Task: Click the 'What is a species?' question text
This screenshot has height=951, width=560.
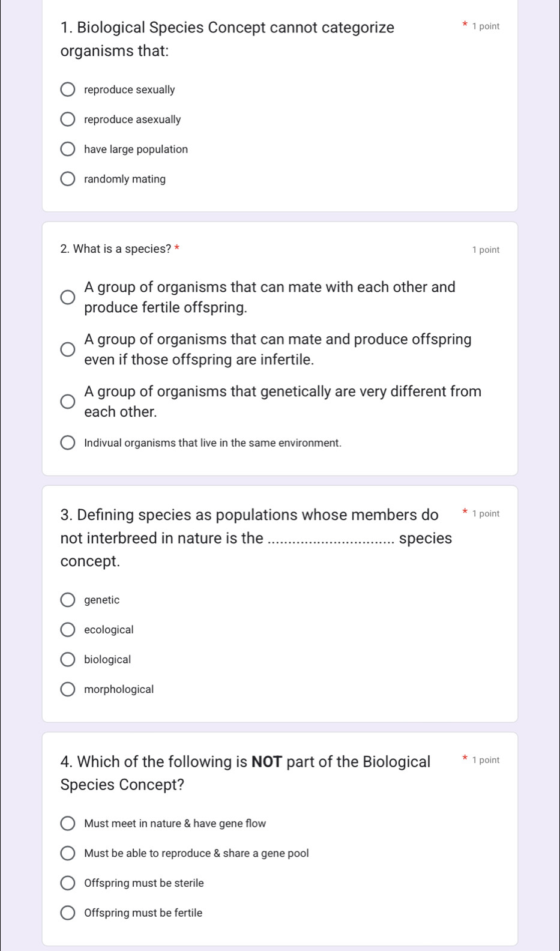Action: coord(116,249)
